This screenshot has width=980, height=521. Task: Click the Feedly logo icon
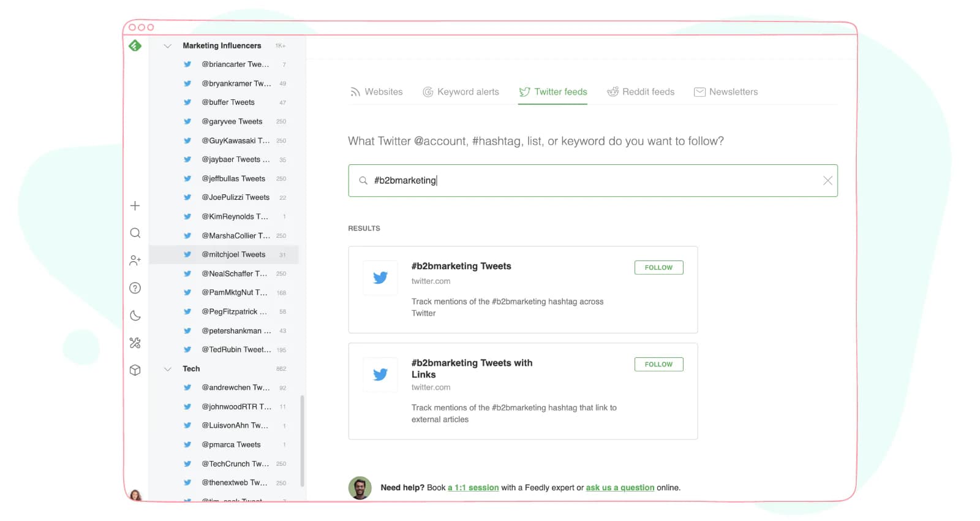click(x=135, y=45)
